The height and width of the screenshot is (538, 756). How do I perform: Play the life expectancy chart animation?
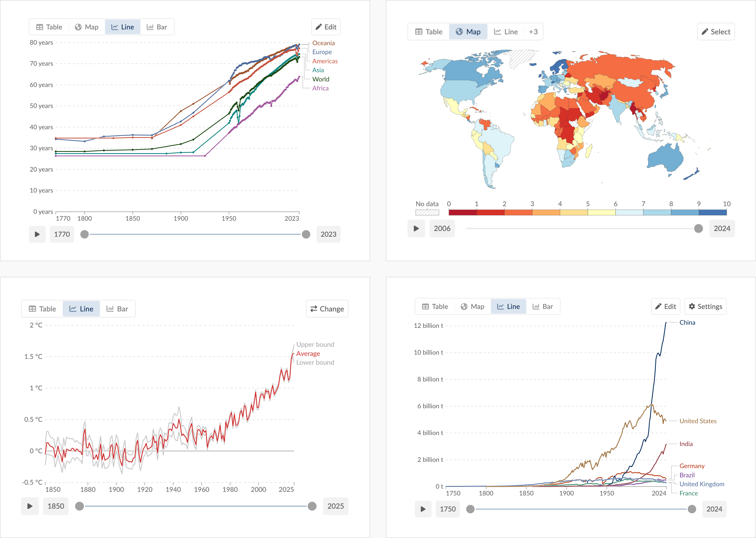coord(37,234)
